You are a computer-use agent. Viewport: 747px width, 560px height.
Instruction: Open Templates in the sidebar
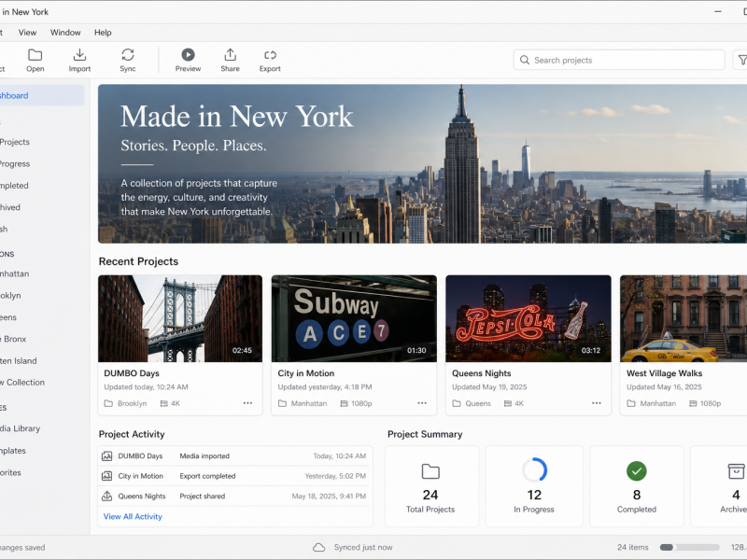pyautogui.click(x=13, y=451)
